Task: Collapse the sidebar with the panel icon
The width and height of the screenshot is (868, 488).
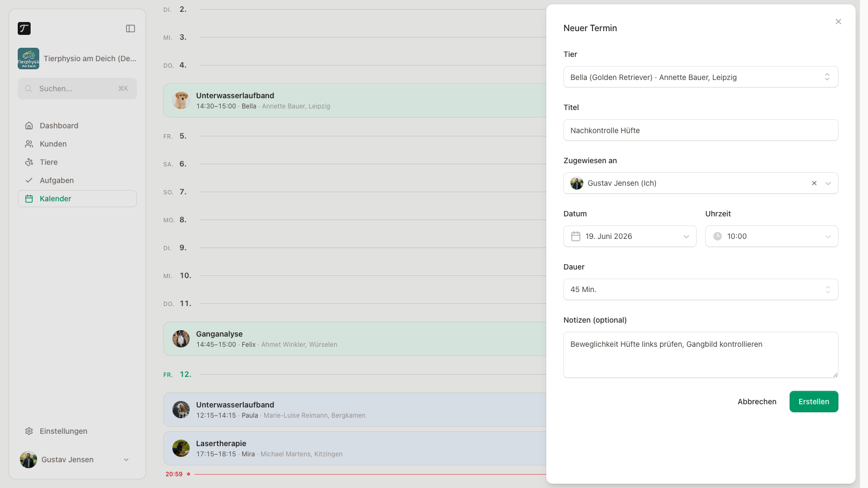Action: click(131, 28)
